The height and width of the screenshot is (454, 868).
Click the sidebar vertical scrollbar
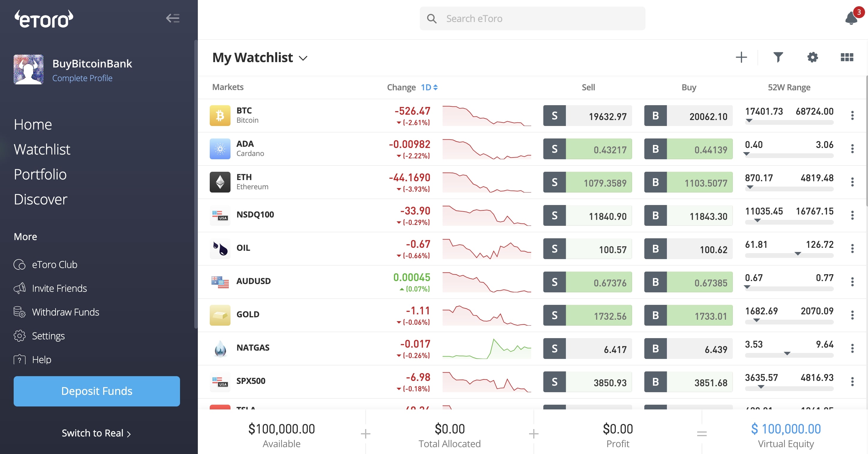(195, 184)
